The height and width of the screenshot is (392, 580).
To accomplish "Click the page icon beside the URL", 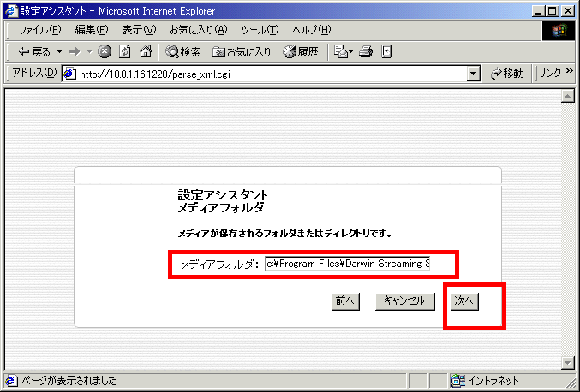I will (69, 74).
